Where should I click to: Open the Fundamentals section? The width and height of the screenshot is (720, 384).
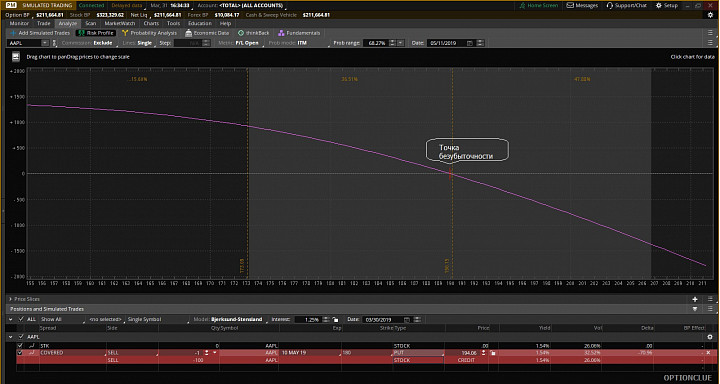click(x=299, y=33)
